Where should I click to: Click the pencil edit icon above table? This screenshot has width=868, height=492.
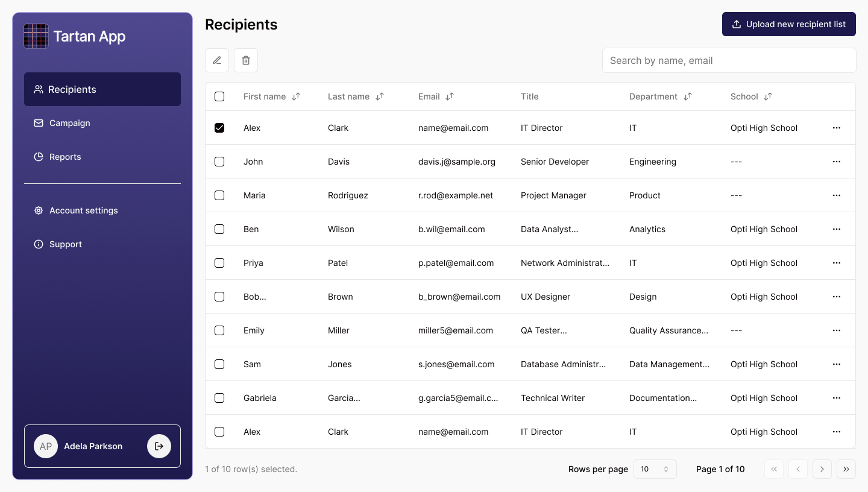coord(217,60)
